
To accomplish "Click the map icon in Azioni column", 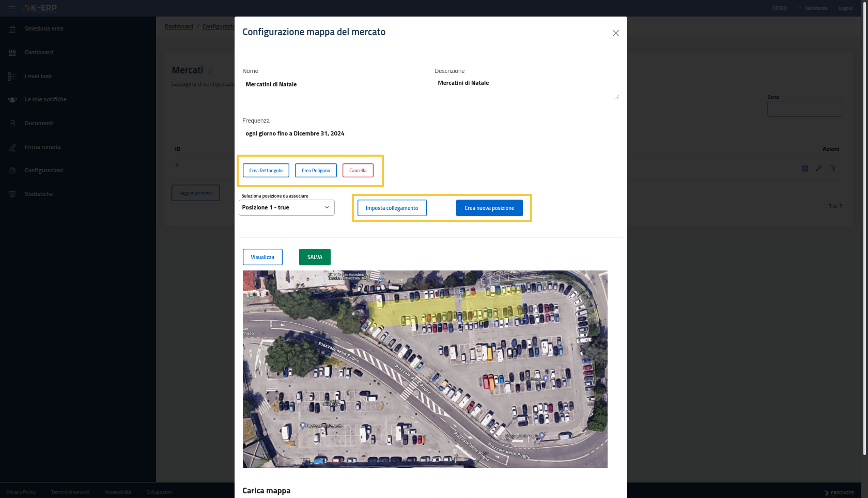I will click(804, 169).
